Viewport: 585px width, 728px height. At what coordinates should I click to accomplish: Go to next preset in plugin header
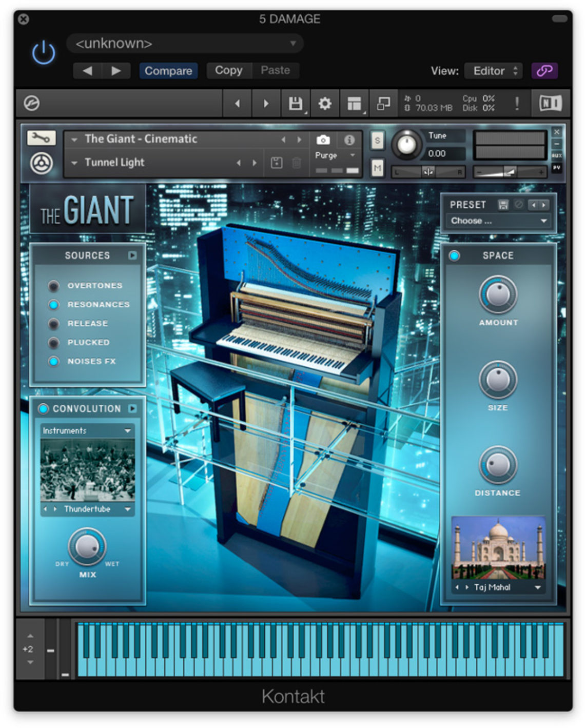116,71
